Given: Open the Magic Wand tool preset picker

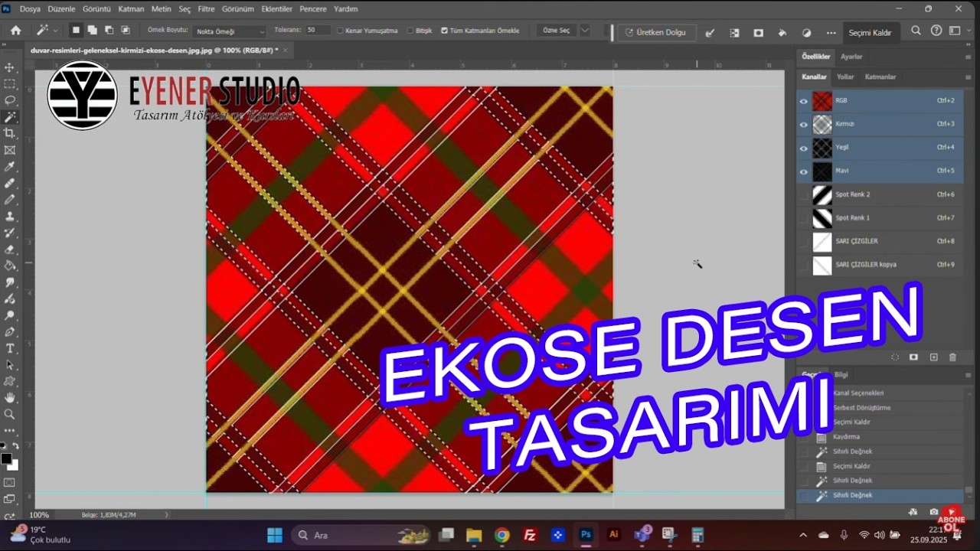Looking at the screenshot, I should point(46,31).
